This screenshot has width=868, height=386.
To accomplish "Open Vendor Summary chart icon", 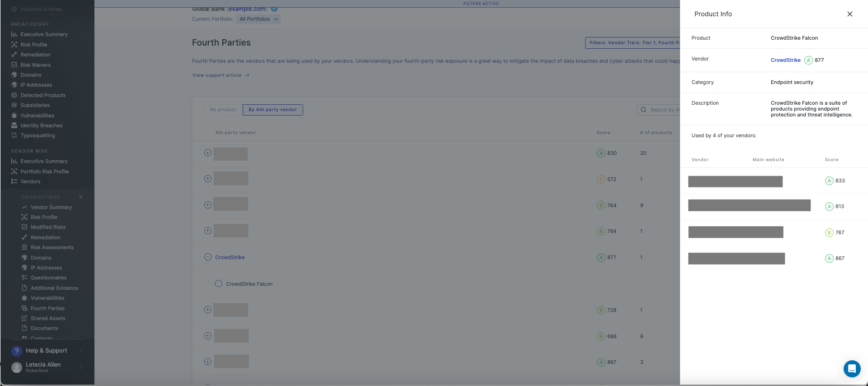I will pos(24,207).
